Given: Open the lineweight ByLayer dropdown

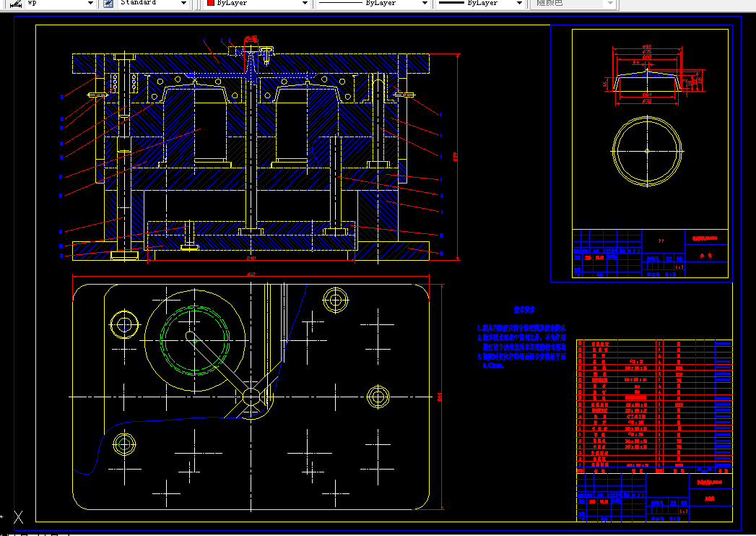Looking at the screenshot, I should point(519,4).
